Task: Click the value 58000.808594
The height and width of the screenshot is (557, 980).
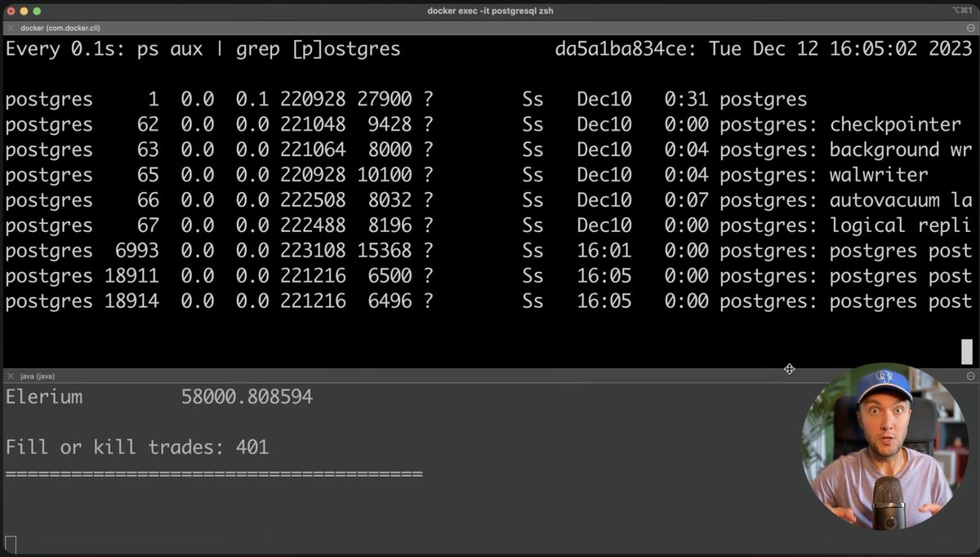Action: (247, 398)
